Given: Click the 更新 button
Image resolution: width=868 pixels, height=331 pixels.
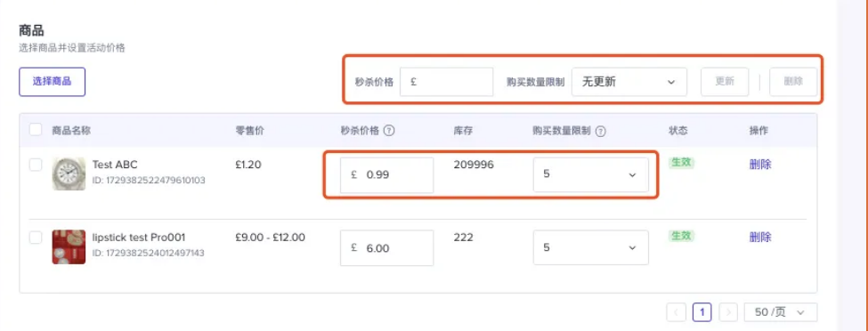Looking at the screenshot, I should (725, 82).
